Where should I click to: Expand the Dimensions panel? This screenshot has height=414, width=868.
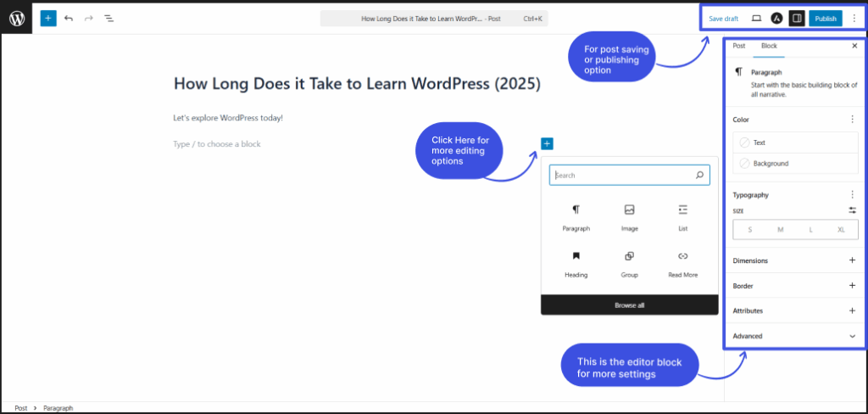(x=795, y=260)
